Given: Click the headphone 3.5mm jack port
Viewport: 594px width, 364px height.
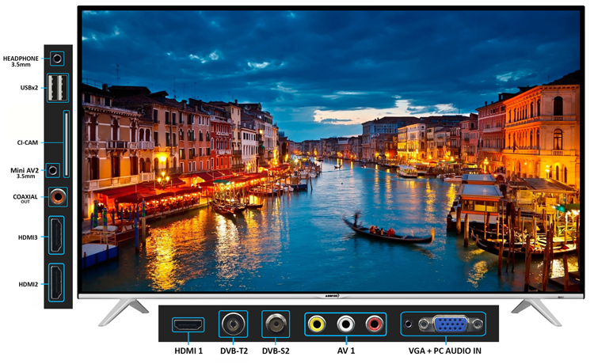Looking at the screenshot, I should tap(57, 59).
